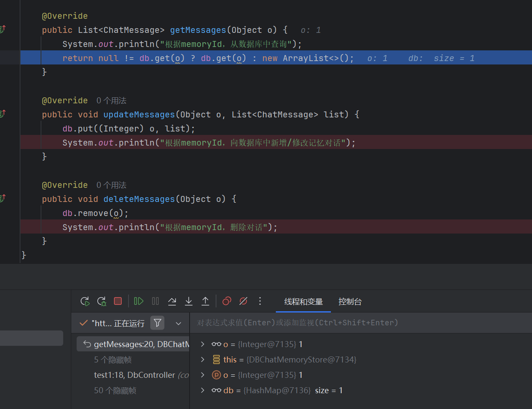Click the 删除对话 println breakpoint line
Image resolution: width=532 pixels, height=409 pixels.
coord(276,227)
